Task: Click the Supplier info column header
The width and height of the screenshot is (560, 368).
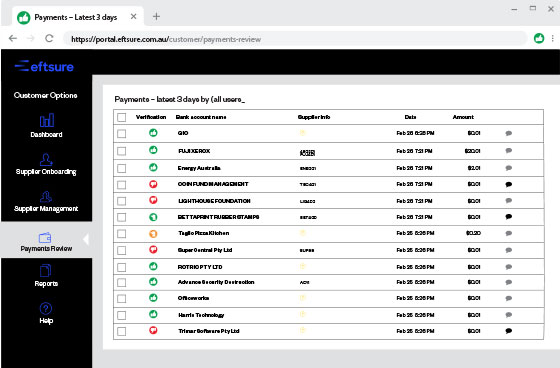Action: (x=314, y=117)
